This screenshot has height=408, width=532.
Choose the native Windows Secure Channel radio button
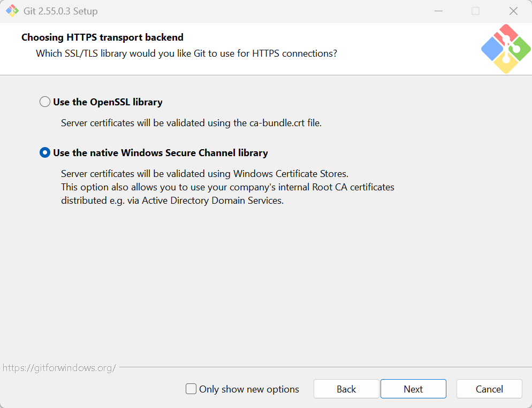coord(45,153)
